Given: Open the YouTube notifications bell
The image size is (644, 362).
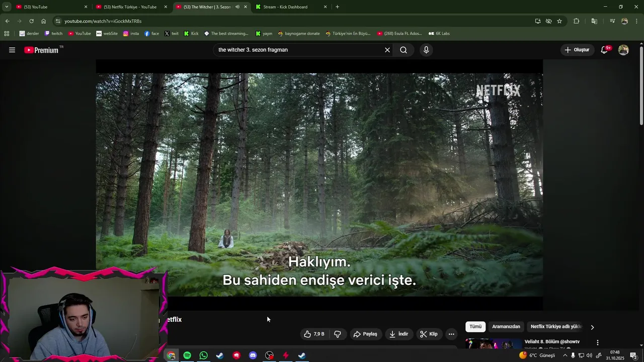Looking at the screenshot, I should [605, 50].
